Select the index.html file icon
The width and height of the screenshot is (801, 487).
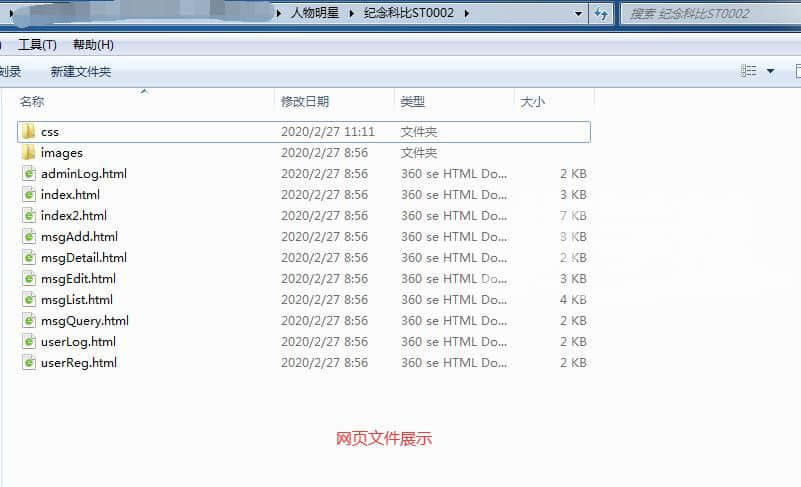(x=29, y=195)
